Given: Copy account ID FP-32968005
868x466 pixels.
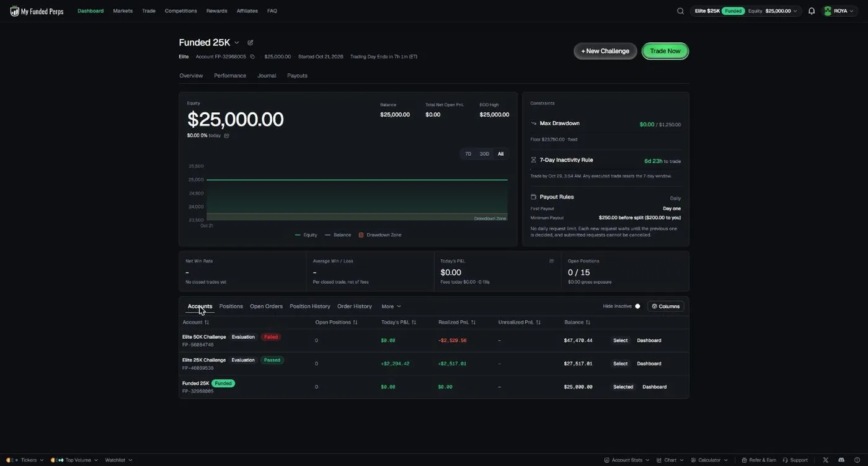Looking at the screenshot, I should 252,57.
